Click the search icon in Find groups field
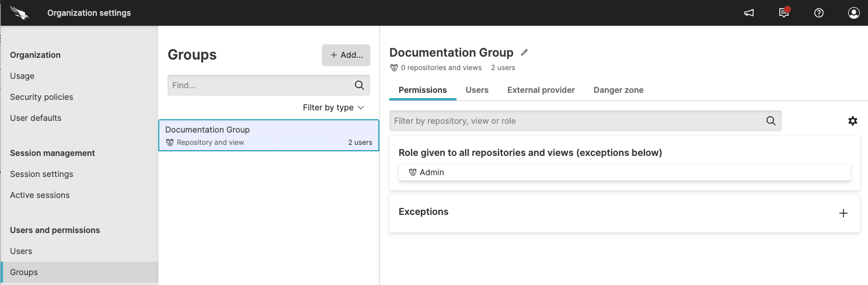The image size is (868, 285). [360, 85]
